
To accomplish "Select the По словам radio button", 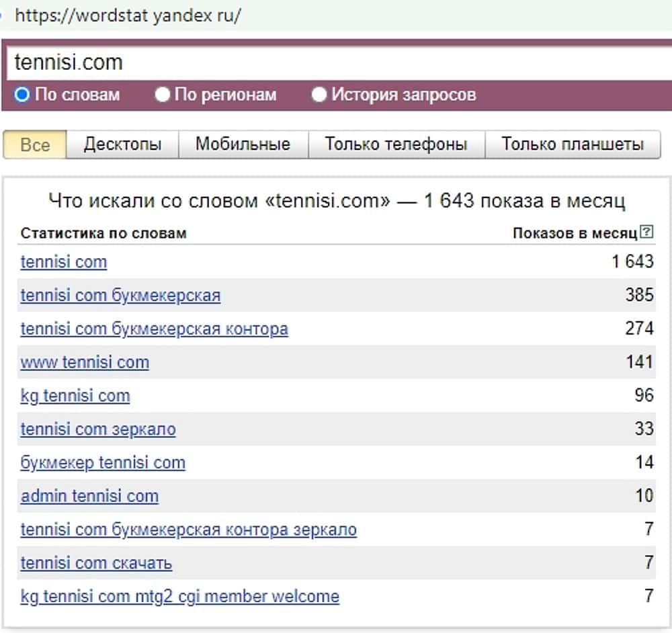I will (x=22, y=94).
